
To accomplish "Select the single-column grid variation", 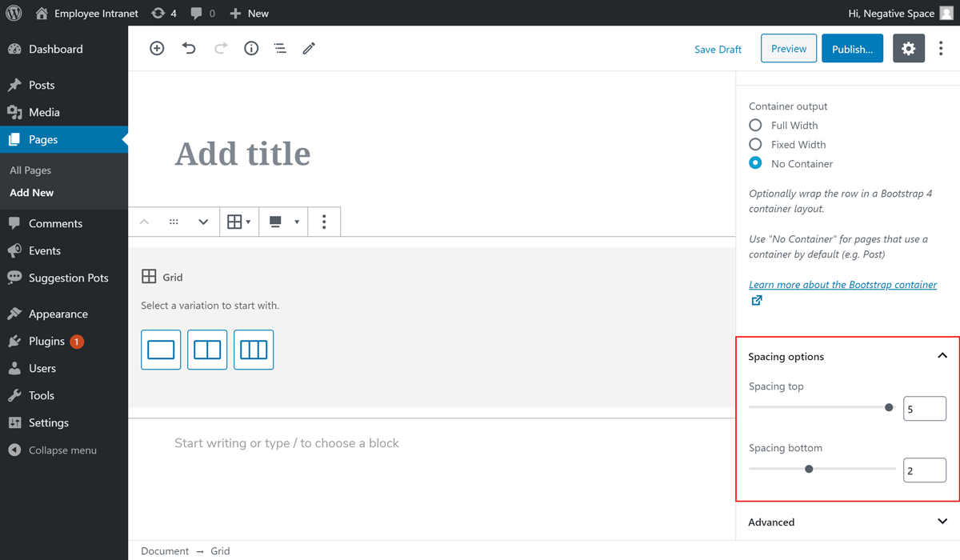I will click(161, 350).
